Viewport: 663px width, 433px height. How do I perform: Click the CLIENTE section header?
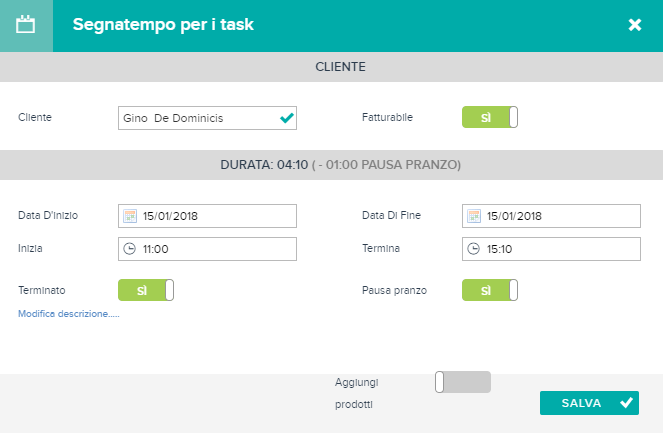coord(332,67)
